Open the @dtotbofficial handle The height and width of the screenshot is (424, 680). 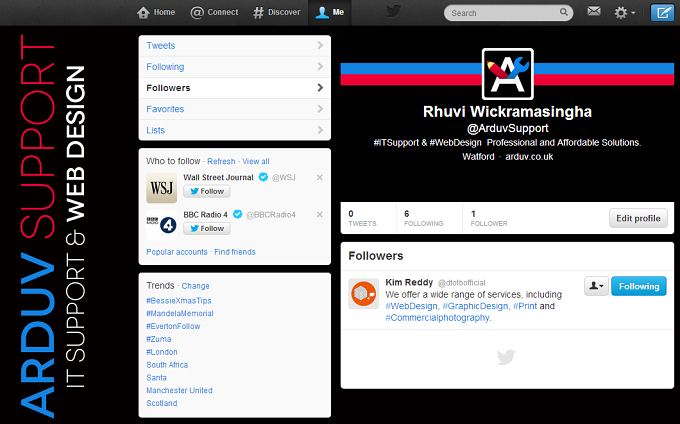tap(461, 283)
